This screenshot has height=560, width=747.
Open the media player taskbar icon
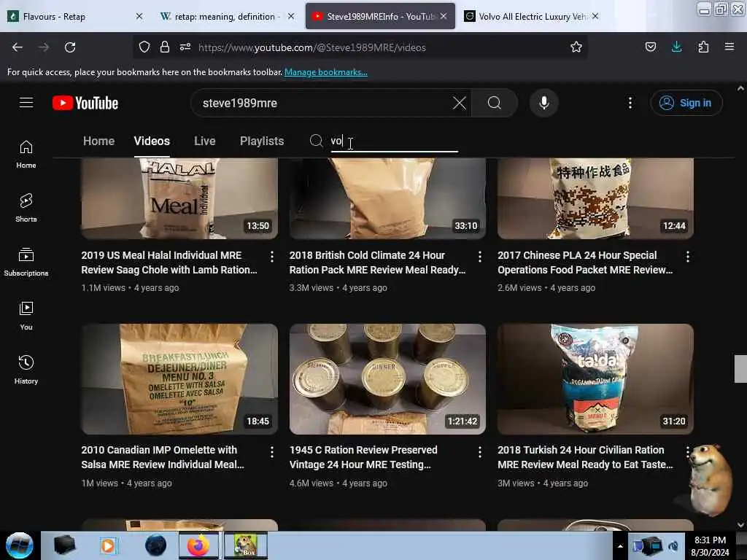108,545
